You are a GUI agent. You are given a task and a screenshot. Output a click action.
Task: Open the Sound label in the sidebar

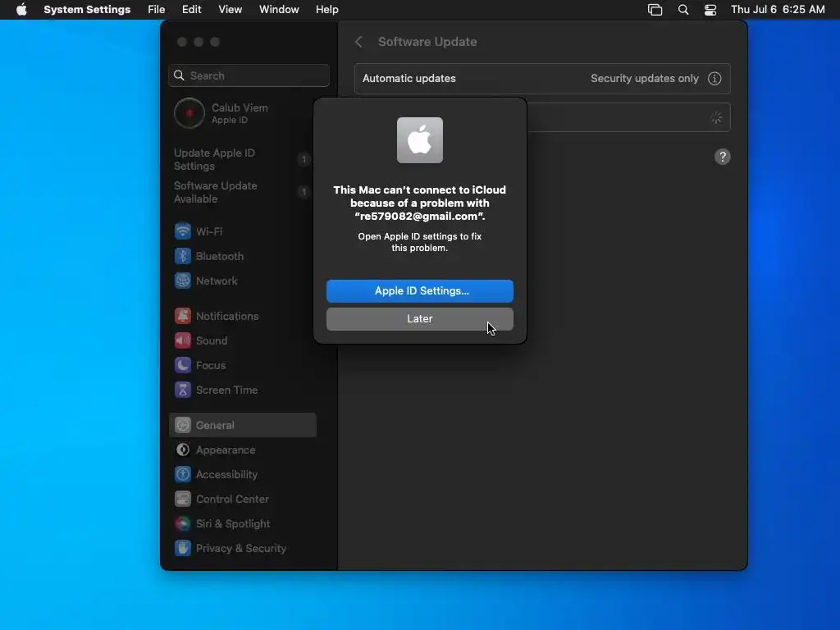pyautogui.click(x=212, y=340)
